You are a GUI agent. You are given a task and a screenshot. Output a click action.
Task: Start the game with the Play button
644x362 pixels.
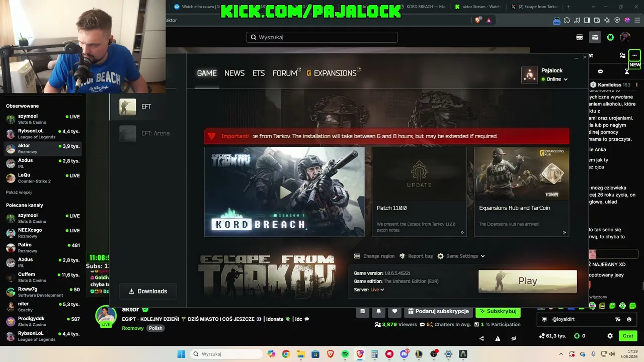coord(527,281)
